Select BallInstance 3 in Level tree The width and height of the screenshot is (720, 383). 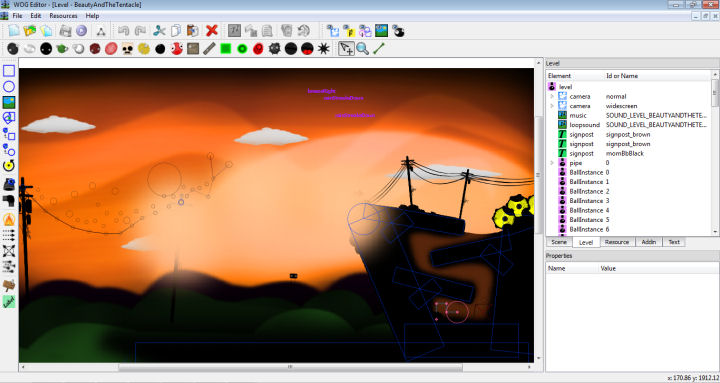click(629, 201)
